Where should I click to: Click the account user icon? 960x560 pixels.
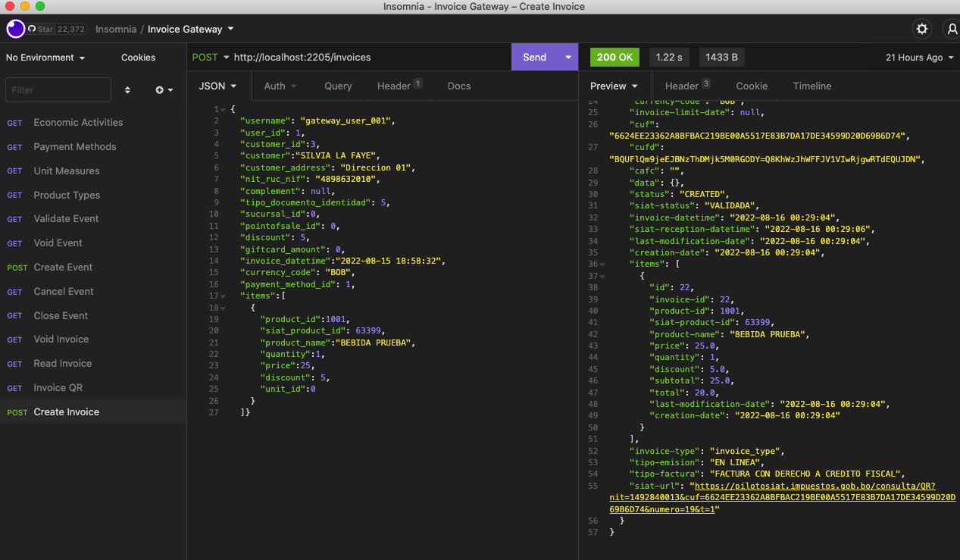[952, 29]
